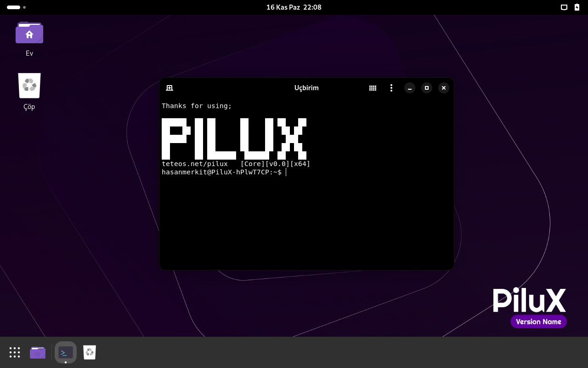Open a new terminal tab
This screenshot has height=368, width=588.
[170, 88]
